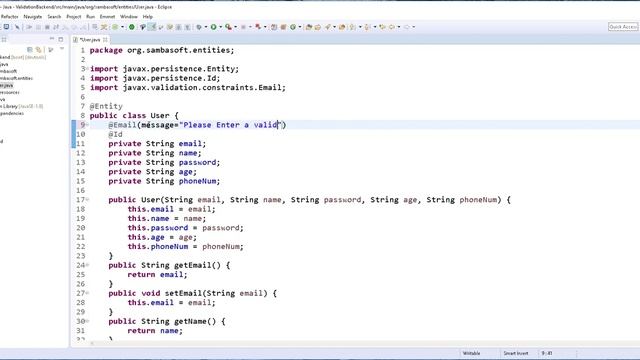Screen dimensions: 640x360
Task: Open the Run button dropdown arrow
Action: coord(221,27)
